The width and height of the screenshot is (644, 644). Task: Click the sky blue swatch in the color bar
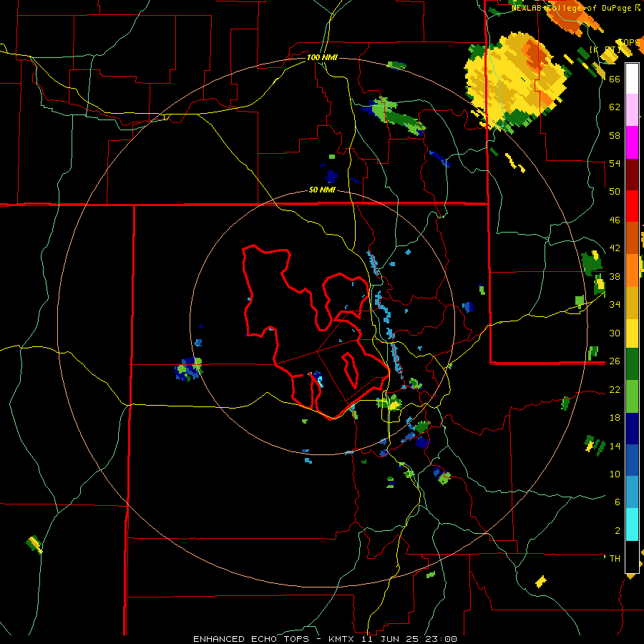tap(632, 492)
